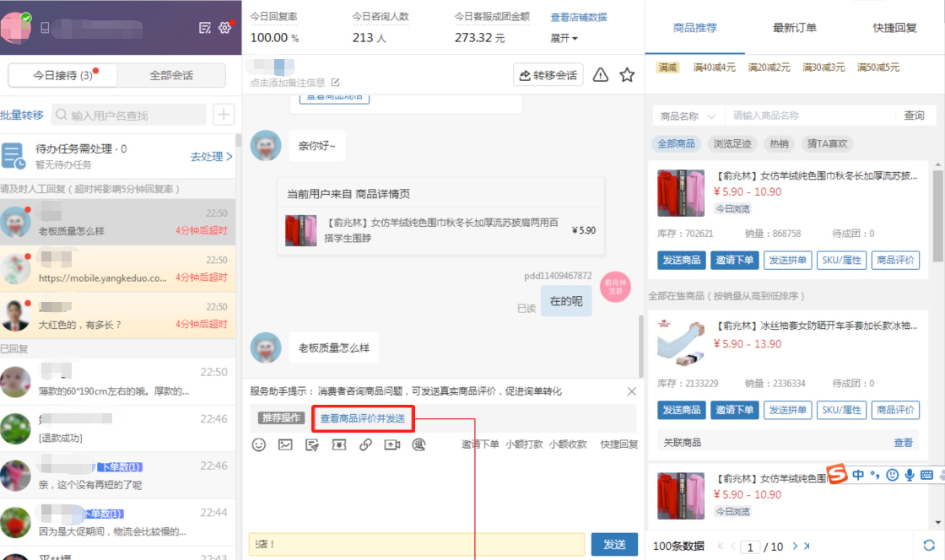Open 商品名称 search type dropdown

pyautogui.click(x=687, y=116)
